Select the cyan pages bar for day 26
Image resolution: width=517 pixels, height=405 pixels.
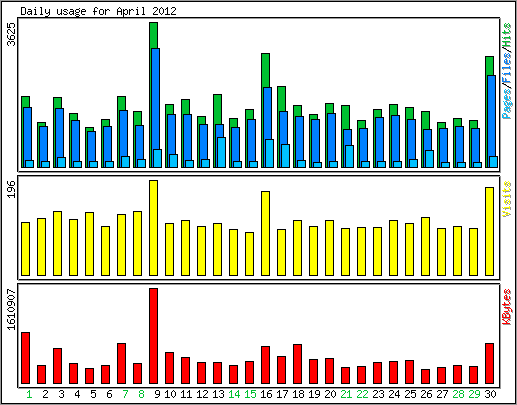(x=429, y=159)
